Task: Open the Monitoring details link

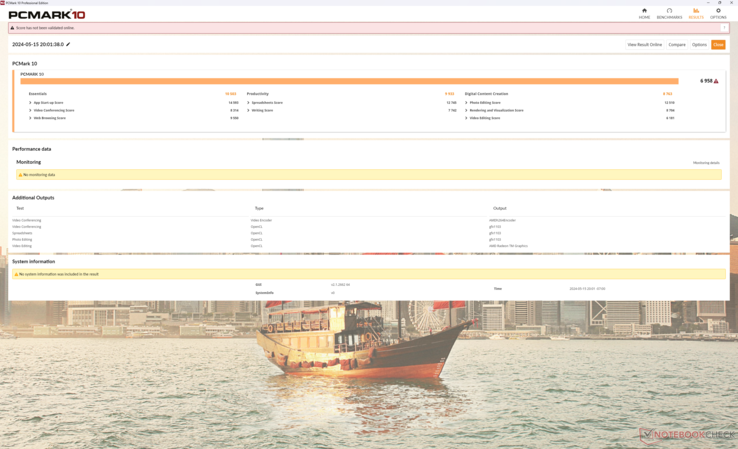Action: (706, 163)
